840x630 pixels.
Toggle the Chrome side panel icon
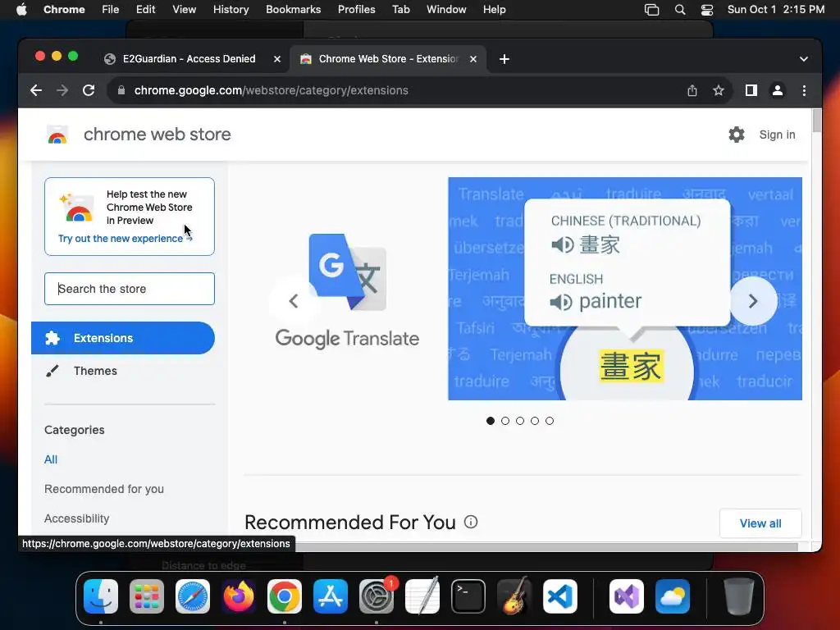click(x=751, y=90)
